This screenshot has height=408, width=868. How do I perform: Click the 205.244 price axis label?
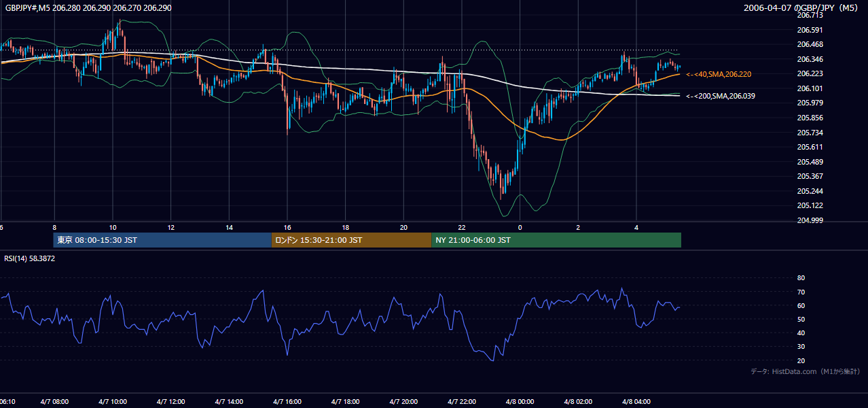[810, 191]
